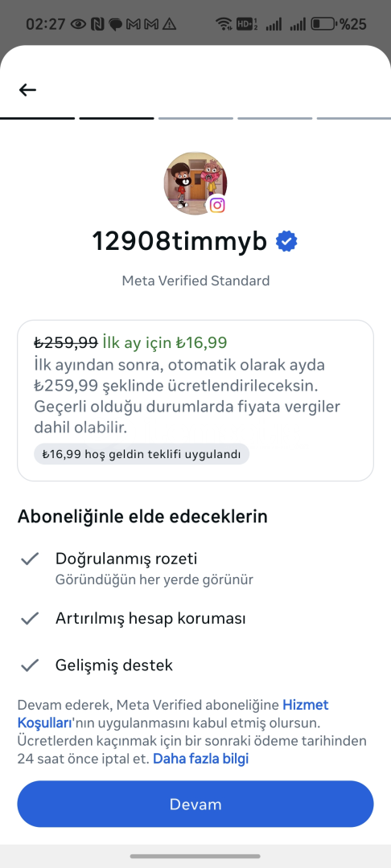Tap the blue verified badge icon
Viewport: 391px width, 868px height.
[286, 242]
